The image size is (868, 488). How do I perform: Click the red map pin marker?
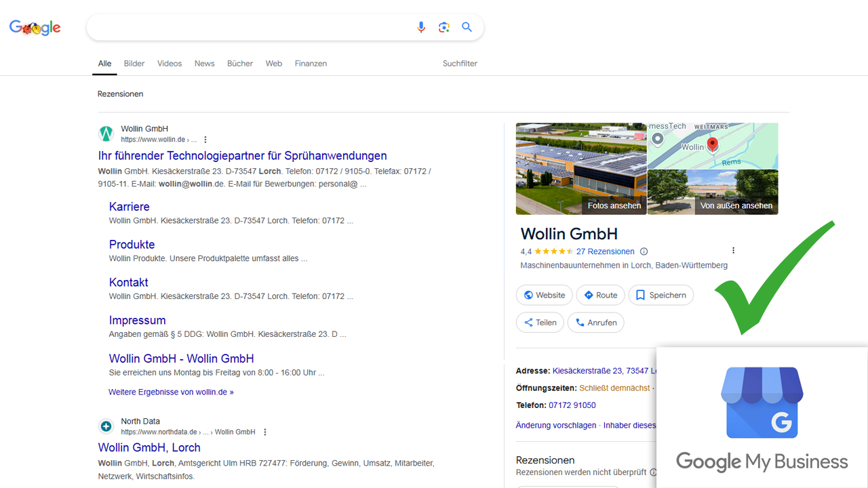click(712, 144)
